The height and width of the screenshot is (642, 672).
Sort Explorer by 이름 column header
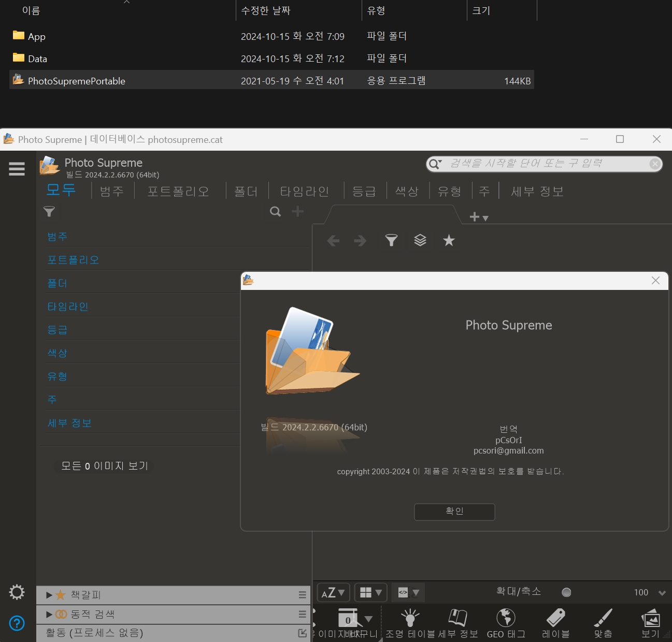coord(122,10)
